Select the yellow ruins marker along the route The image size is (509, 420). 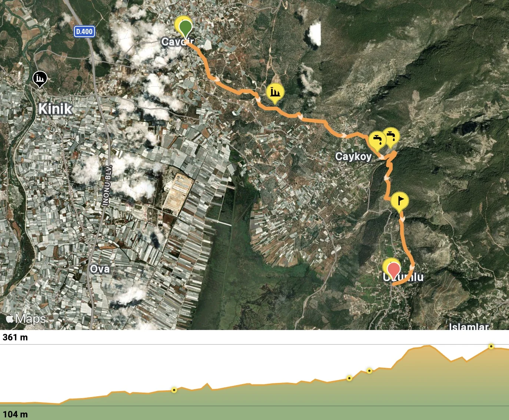click(x=275, y=92)
